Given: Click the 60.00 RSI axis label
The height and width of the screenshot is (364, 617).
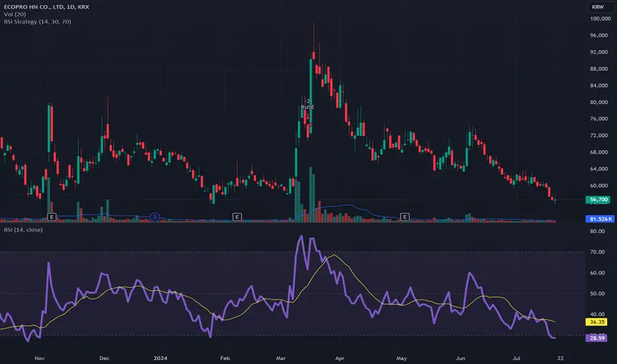Looking at the screenshot, I should (597, 273).
